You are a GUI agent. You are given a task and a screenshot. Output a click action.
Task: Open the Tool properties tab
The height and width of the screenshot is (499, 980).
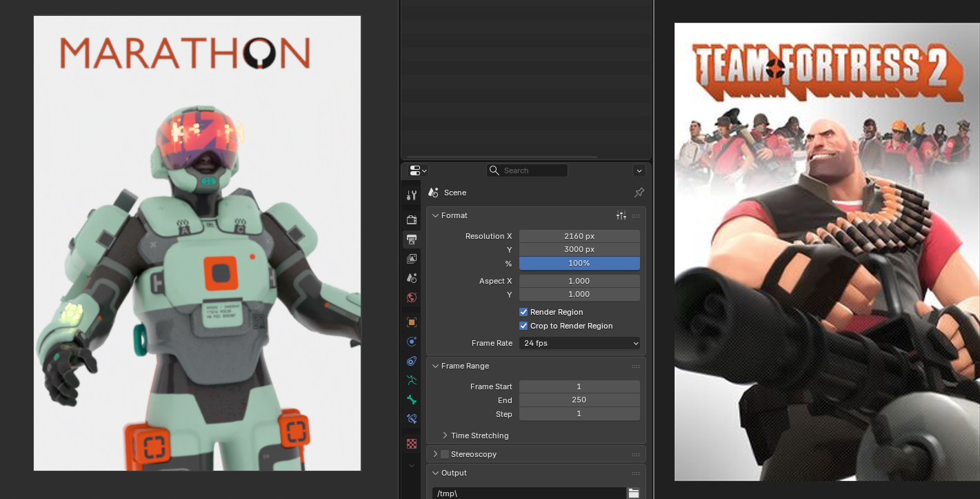coord(412,195)
